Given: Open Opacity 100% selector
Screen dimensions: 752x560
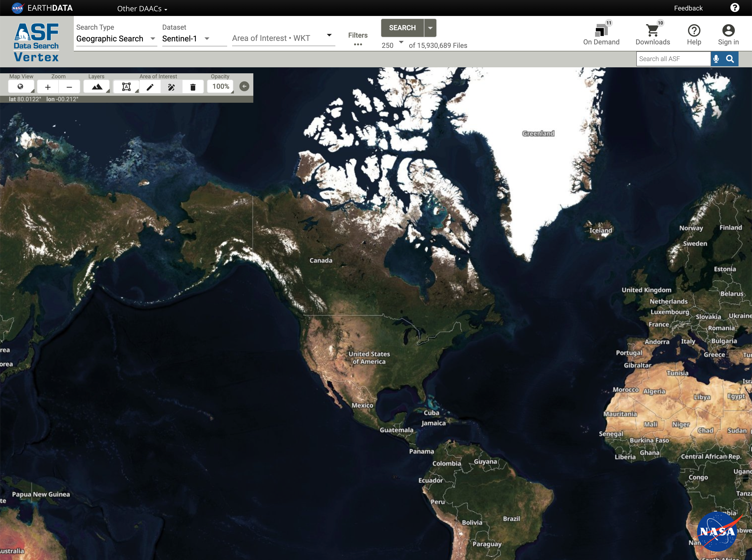Looking at the screenshot, I should point(221,87).
